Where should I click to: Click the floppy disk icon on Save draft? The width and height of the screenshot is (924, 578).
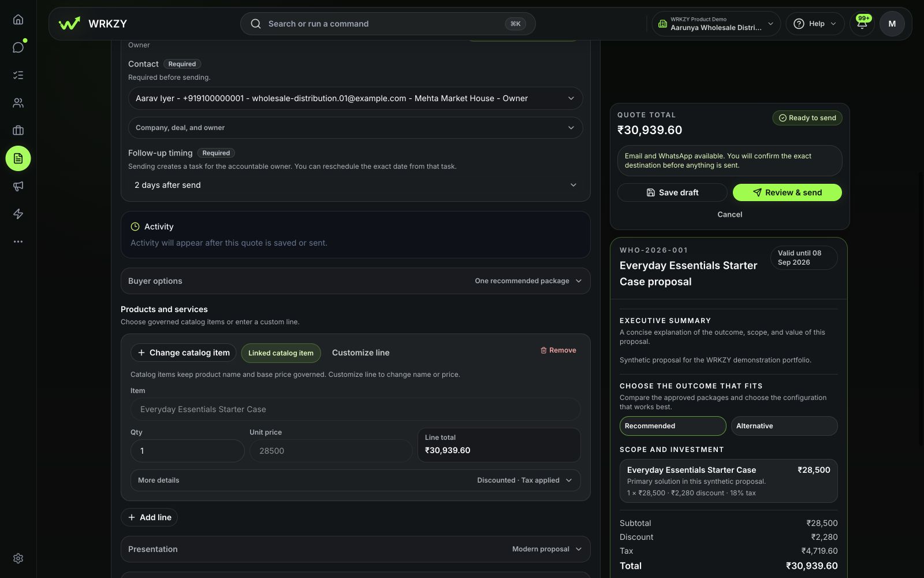pos(651,192)
